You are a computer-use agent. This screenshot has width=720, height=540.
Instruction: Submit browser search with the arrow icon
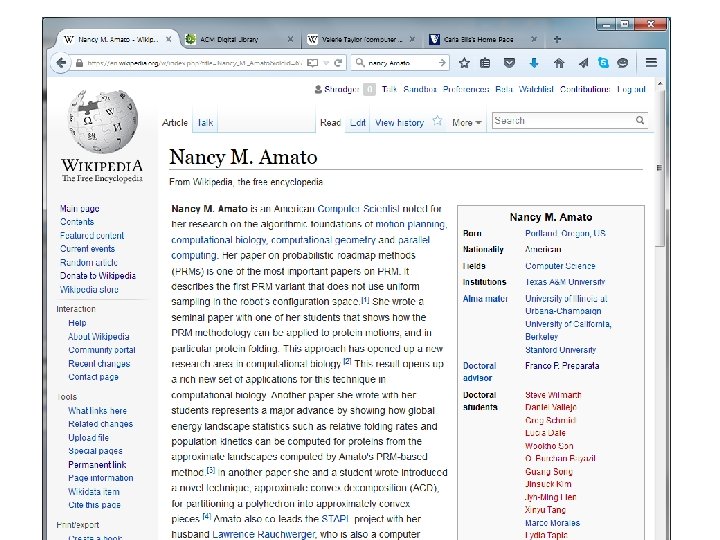[x=442, y=62]
